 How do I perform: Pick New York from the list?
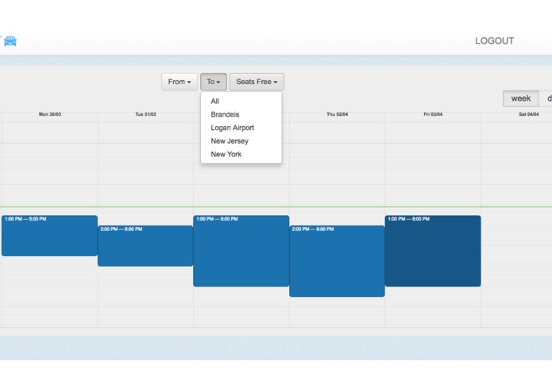pyautogui.click(x=241, y=154)
